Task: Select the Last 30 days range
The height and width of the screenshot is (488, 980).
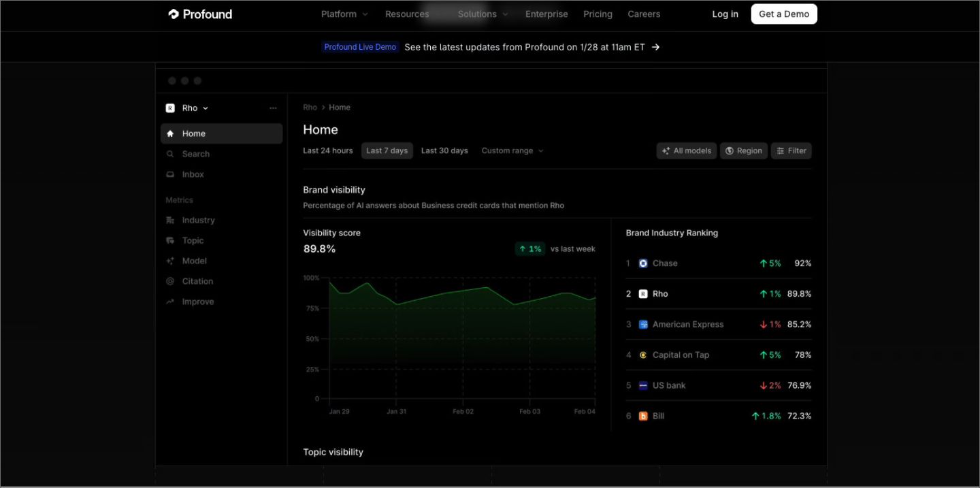Action: click(444, 150)
